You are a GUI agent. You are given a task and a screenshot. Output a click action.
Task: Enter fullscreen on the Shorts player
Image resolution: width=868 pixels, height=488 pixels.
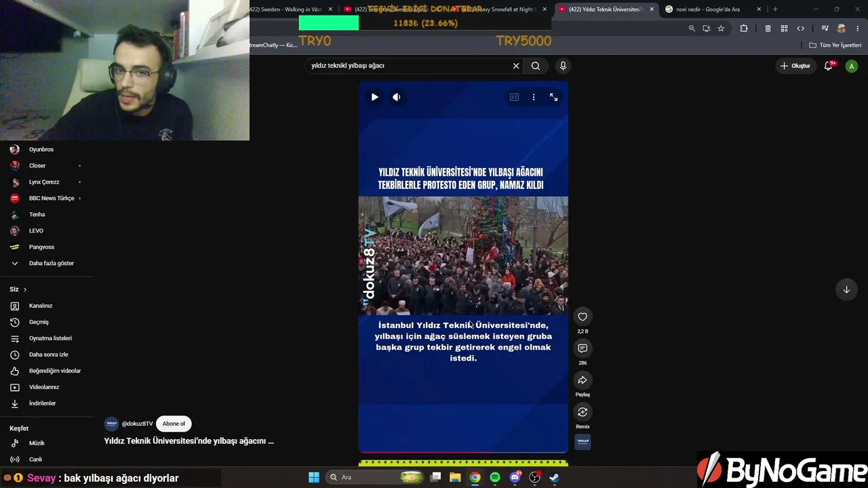click(x=553, y=97)
